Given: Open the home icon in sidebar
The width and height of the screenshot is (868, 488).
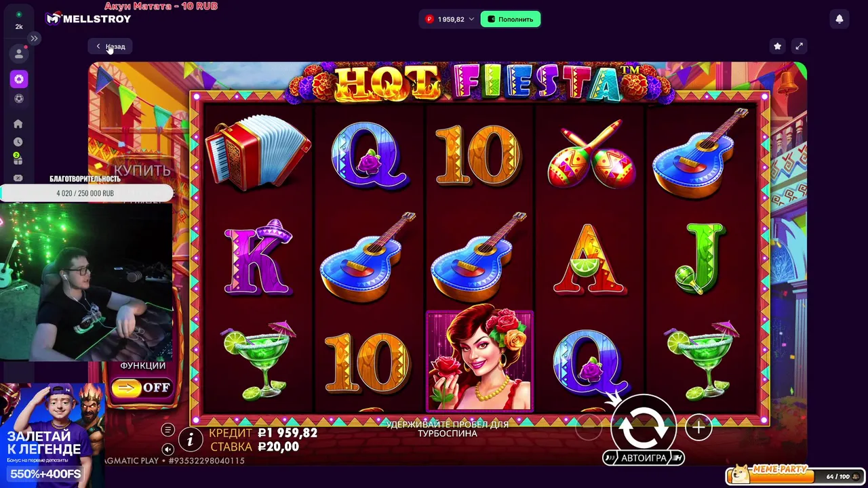Looking at the screenshot, I should pos(18,124).
